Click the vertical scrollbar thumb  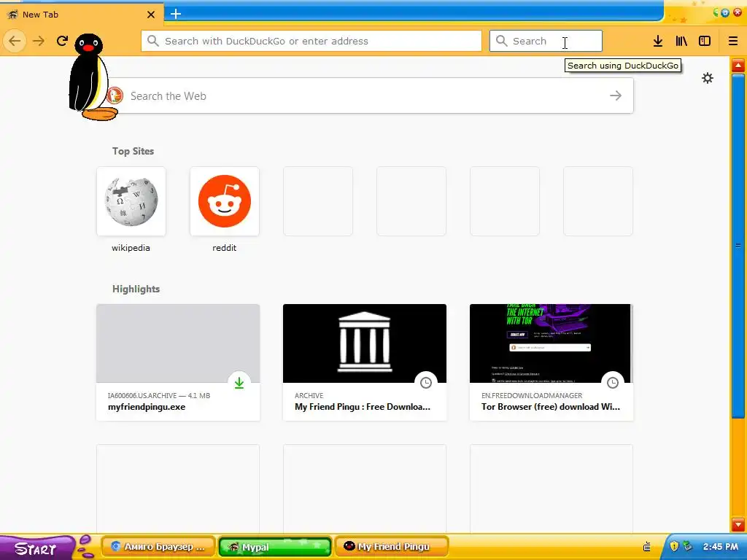738,246
